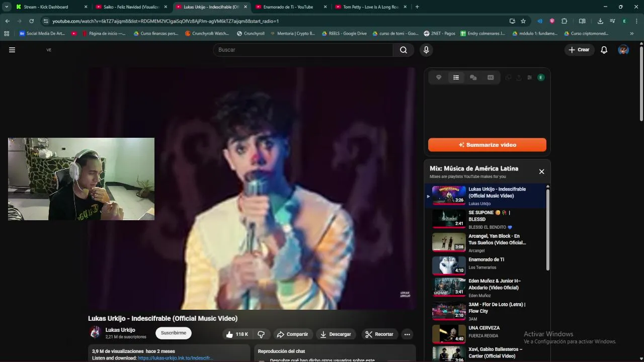Open tab search dropdown arrow
This screenshot has width=644, height=362.
click(x=7, y=7)
